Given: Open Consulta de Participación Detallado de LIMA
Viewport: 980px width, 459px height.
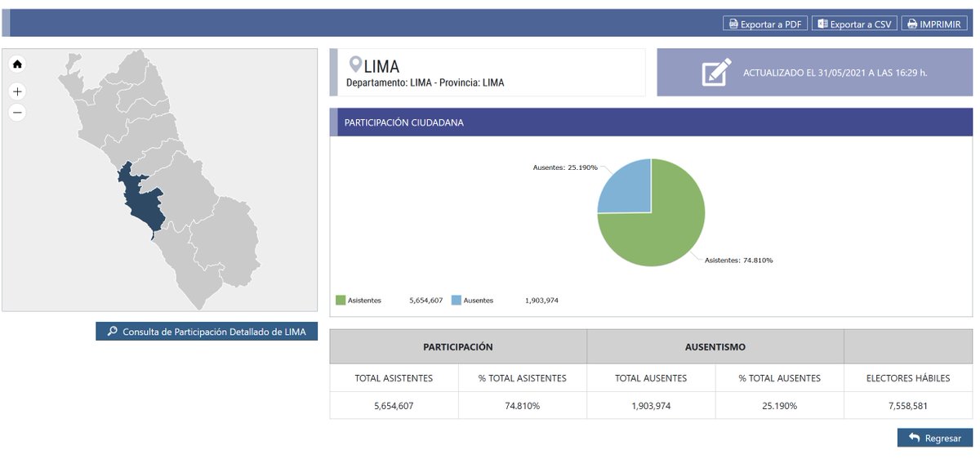Looking at the screenshot, I should [207, 332].
